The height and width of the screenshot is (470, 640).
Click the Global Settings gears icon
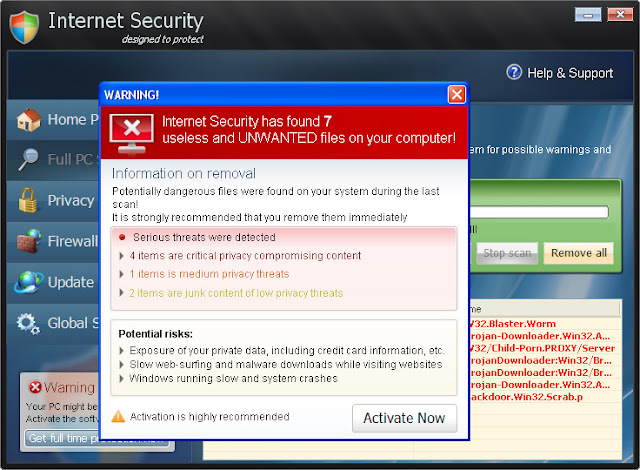[28, 324]
